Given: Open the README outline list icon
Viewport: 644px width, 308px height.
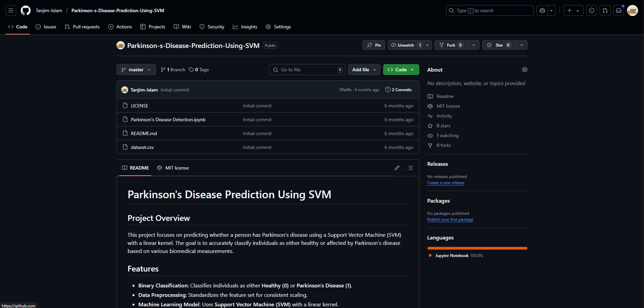Looking at the screenshot, I should 410,168.
